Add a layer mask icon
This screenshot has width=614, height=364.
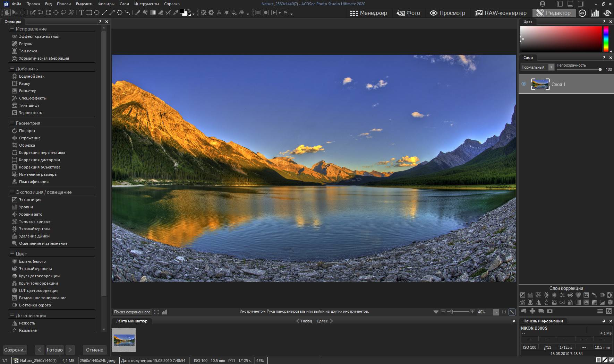click(550, 311)
